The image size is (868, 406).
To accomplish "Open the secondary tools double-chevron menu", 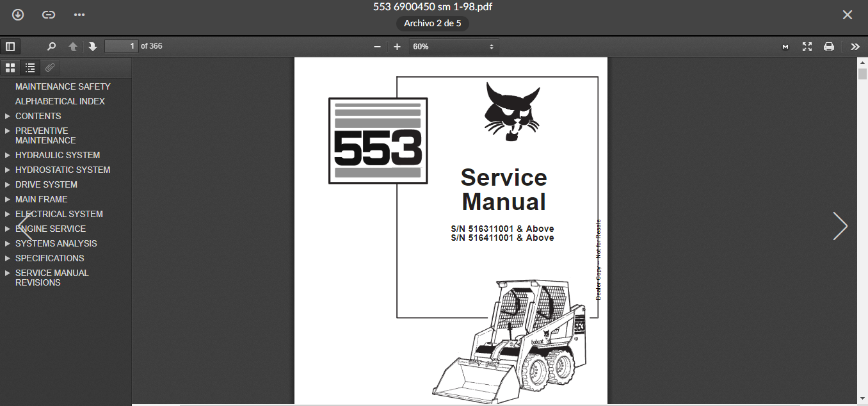I will pos(855,47).
